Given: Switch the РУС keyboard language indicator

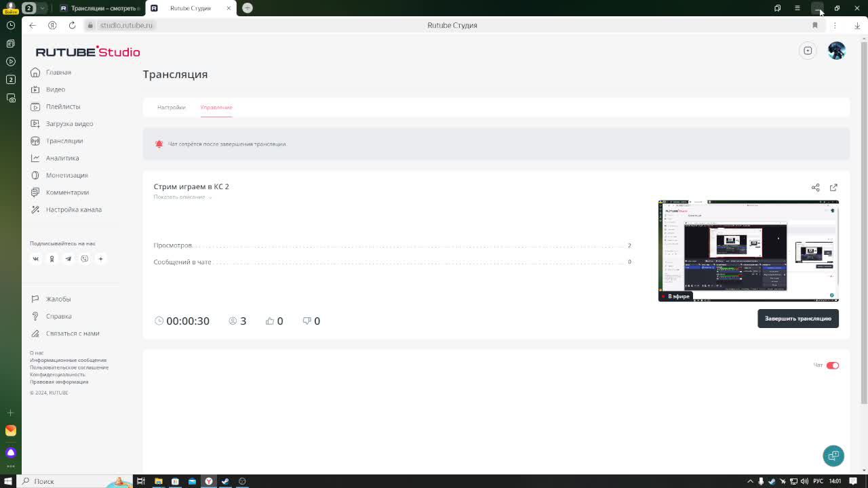Looking at the screenshot, I should click(x=818, y=481).
